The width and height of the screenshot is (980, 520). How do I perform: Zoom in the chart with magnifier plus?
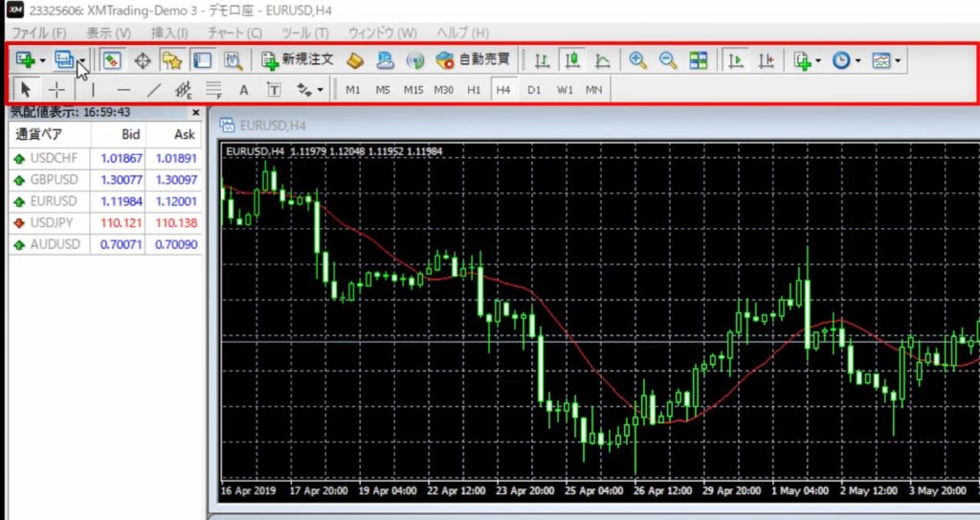click(637, 60)
